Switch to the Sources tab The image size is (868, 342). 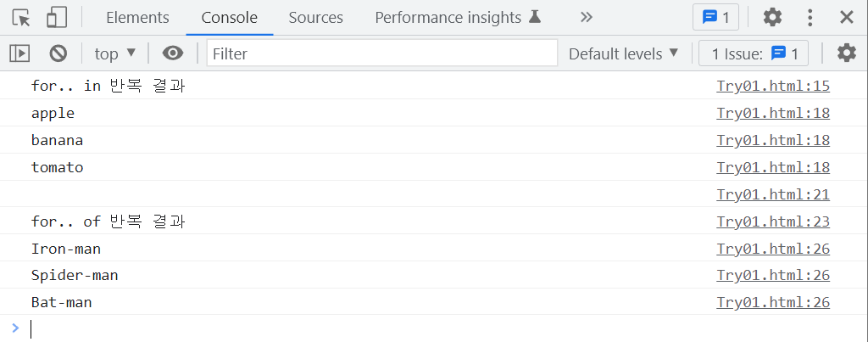click(x=315, y=18)
